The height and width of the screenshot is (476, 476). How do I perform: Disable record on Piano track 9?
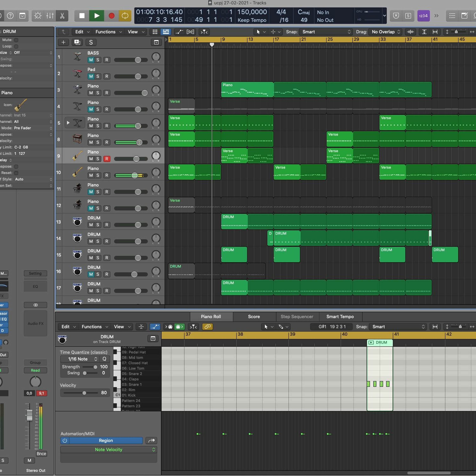point(107,159)
